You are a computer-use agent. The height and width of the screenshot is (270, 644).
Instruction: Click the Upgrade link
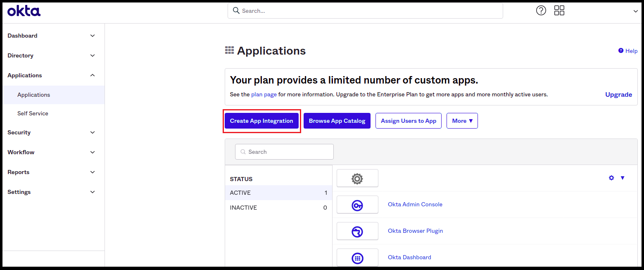(x=618, y=95)
